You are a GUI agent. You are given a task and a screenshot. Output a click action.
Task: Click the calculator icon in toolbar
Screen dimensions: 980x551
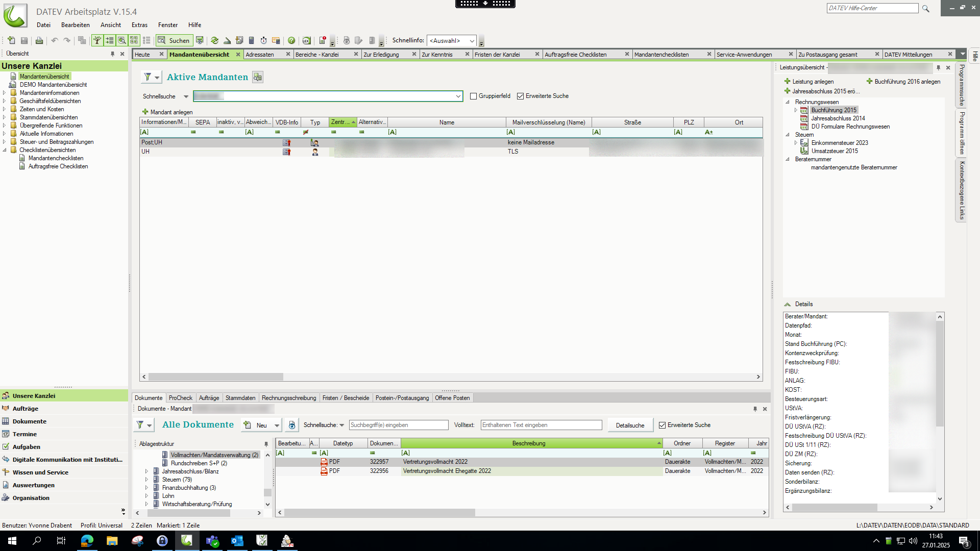(x=251, y=40)
